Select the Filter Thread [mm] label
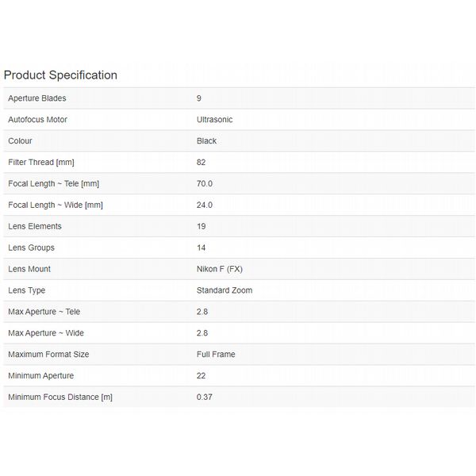Viewport: 476px width, 476px height. (x=40, y=163)
